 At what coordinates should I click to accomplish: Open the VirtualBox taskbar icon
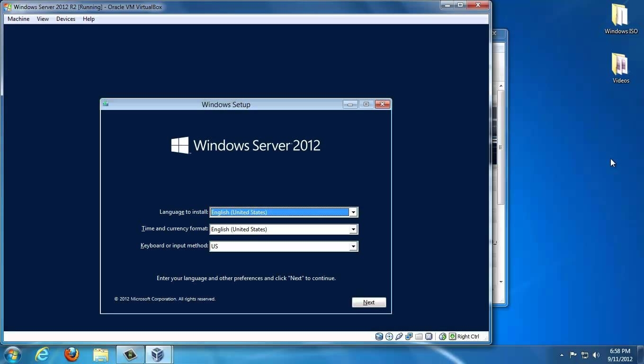pyautogui.click(x=158, y=355)
